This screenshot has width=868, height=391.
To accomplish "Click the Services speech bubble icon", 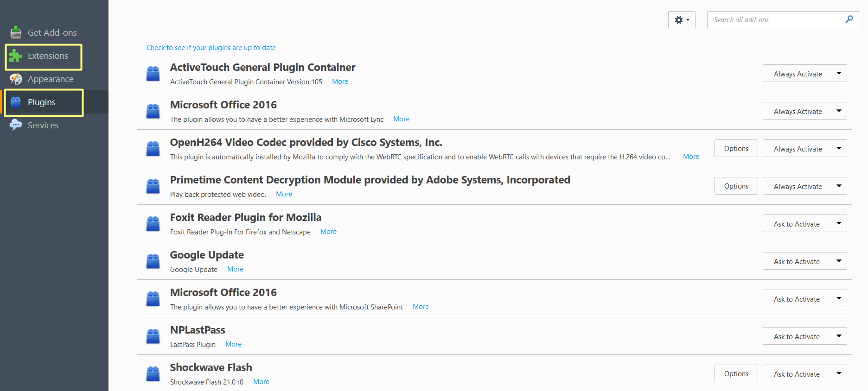I will (x=16, y=125).
